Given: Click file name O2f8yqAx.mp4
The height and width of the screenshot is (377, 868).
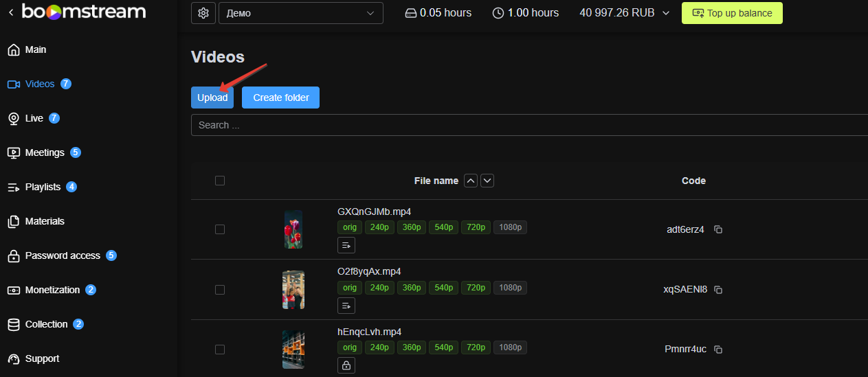Looking at the screenshot, I should click(369, 271).
